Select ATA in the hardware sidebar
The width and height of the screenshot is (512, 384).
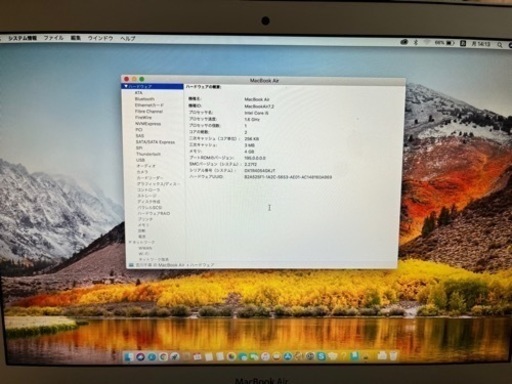click(139, 93)
